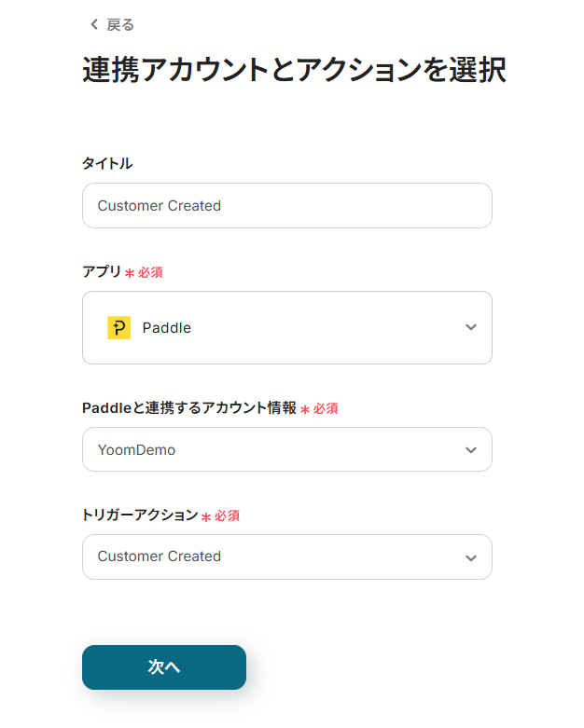Expand the YoomDemo account dropdown
584x728 pixels.
point(286,450)
